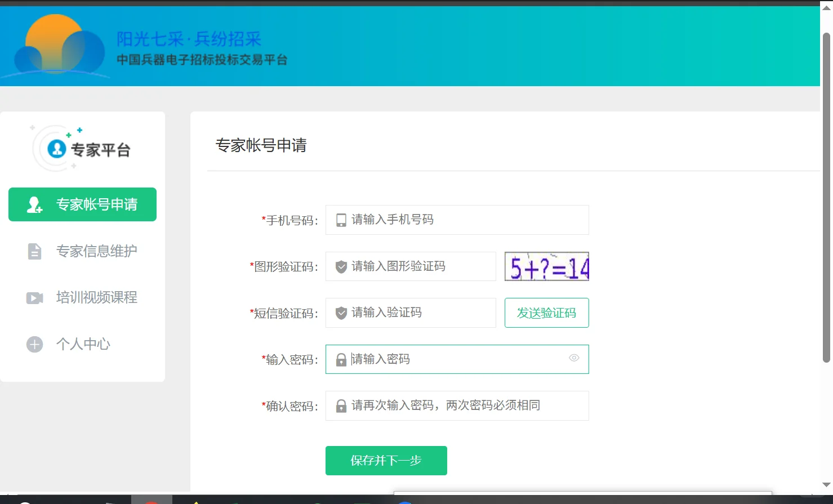Click the lock icon in the 输入密码 field

pyautogui.click(x=340, y=359)
